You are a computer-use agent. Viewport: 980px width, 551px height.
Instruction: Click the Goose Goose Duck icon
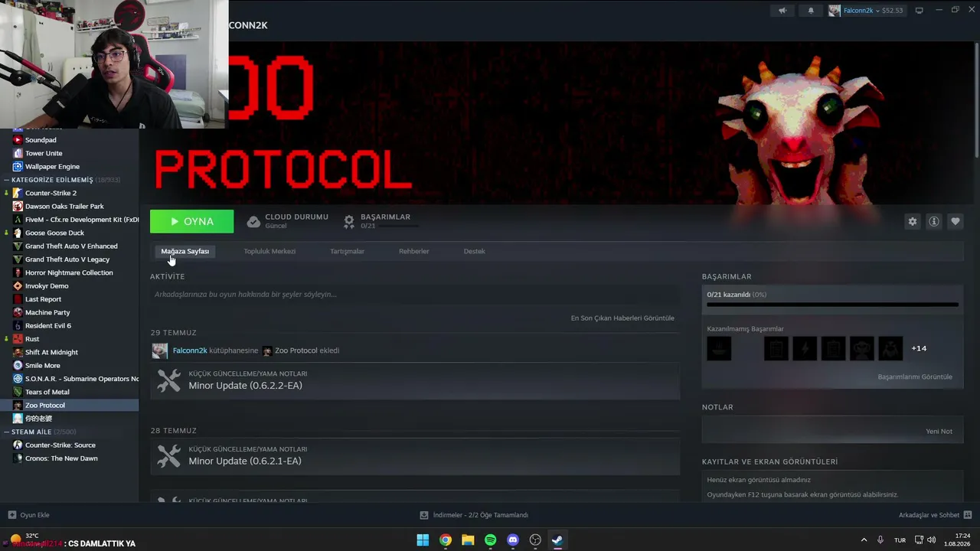[18, 233]
